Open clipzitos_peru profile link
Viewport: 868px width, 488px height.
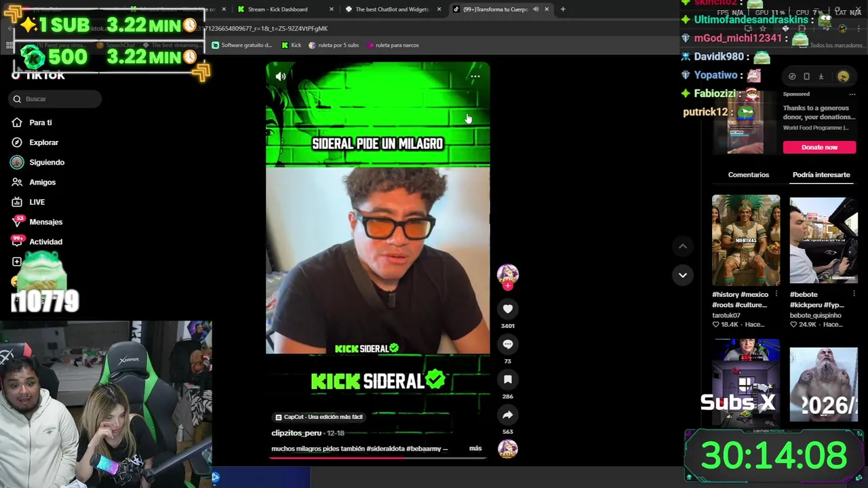(296, 433)
